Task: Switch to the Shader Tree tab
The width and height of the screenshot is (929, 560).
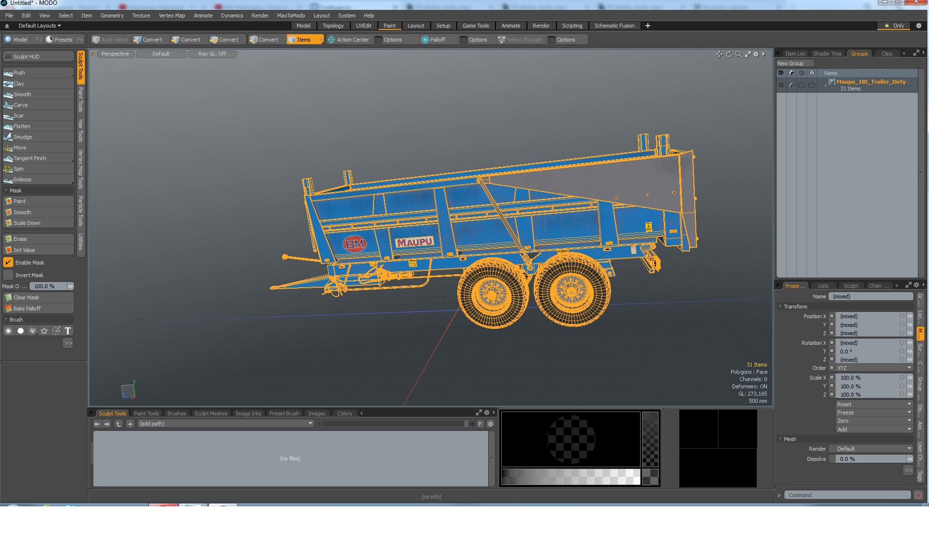Action: click(x=827, y=54)
